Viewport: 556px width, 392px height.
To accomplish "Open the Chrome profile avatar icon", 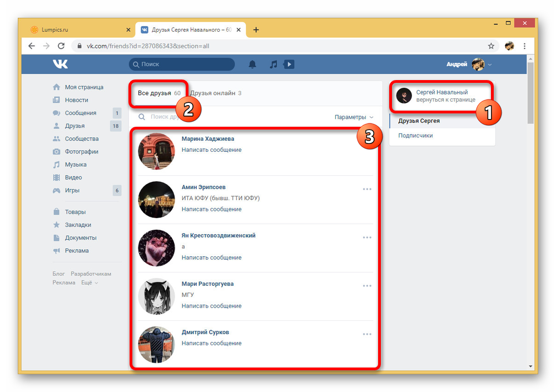I will pos(509,46).
